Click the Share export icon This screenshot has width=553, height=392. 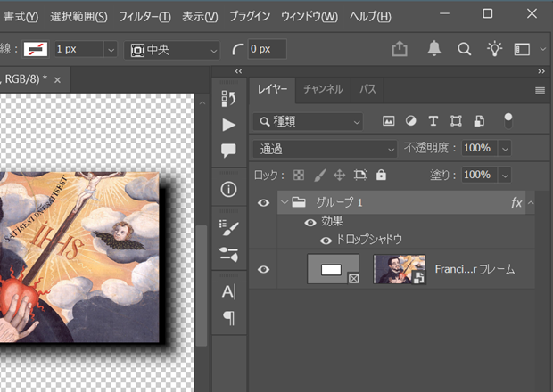pyautogui.click(x=400, y=49)
